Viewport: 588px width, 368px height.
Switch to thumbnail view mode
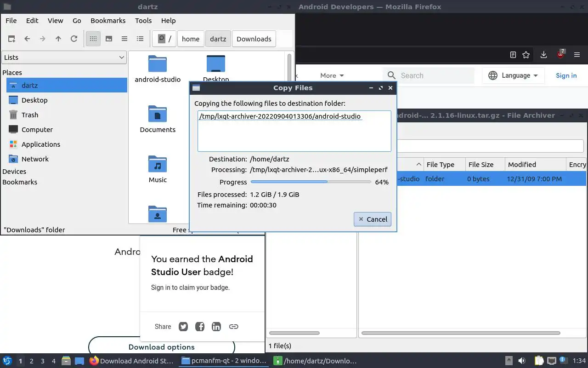tap(109, 39)
